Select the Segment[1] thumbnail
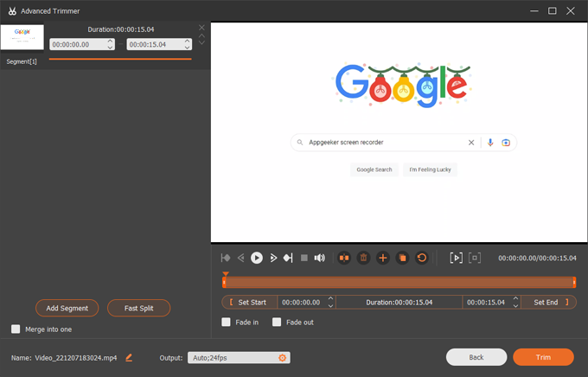Screen dimensions: 588x377 point(22,37)
